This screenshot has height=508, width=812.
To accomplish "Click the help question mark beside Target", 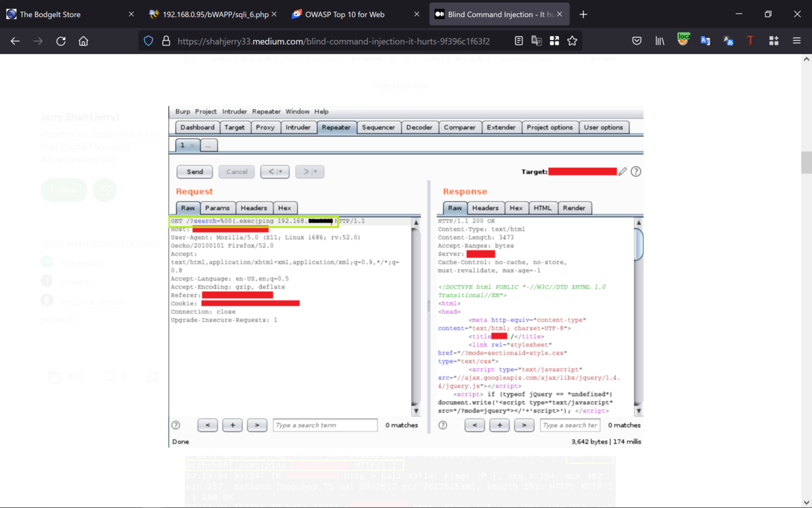I will [x=636, y=171].
